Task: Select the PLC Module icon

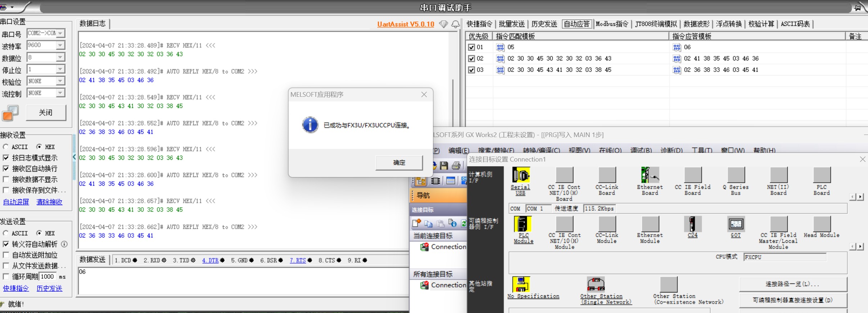Action: click(x=523, y=224)
